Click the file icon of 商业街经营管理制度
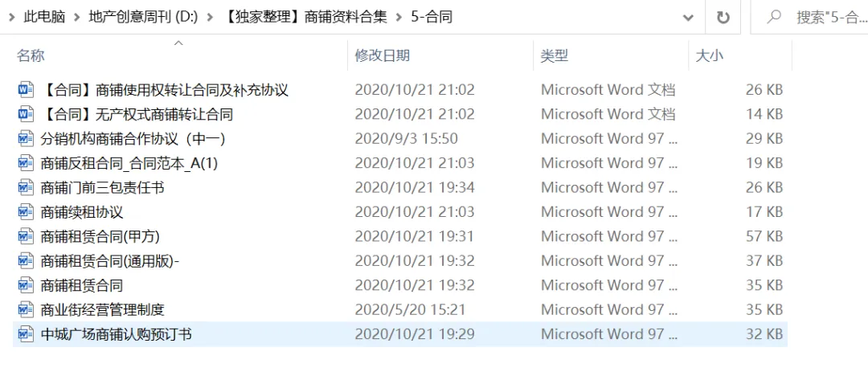The width and height of the screenshot is (868, 372). click(26, 309)
